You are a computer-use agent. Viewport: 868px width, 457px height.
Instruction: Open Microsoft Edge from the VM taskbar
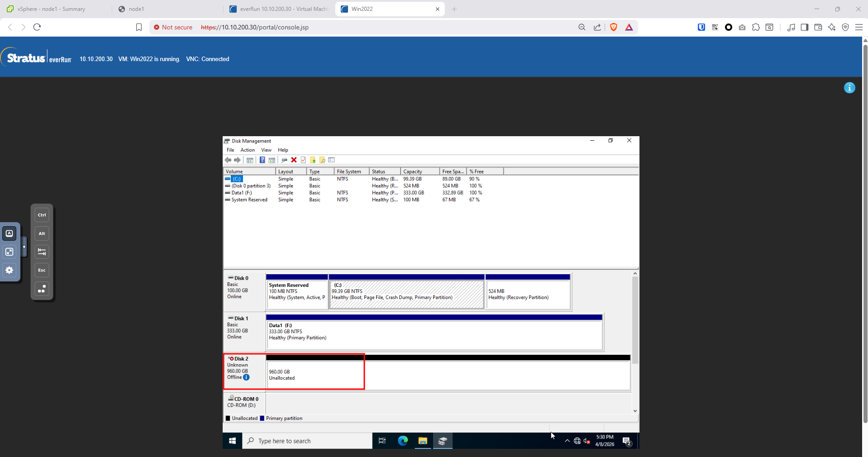402,441
